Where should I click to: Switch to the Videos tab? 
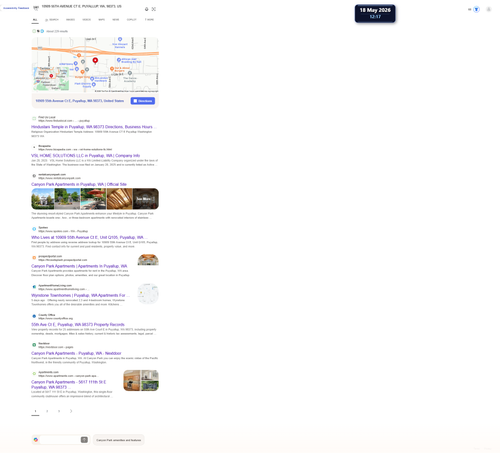pyautogui.click(x=87, y=20)
